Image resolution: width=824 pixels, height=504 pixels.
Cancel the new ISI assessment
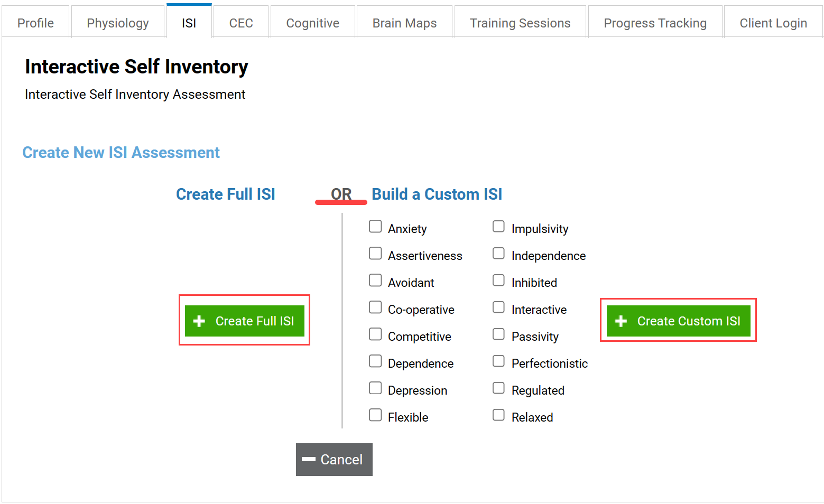(x=334, y=460)
